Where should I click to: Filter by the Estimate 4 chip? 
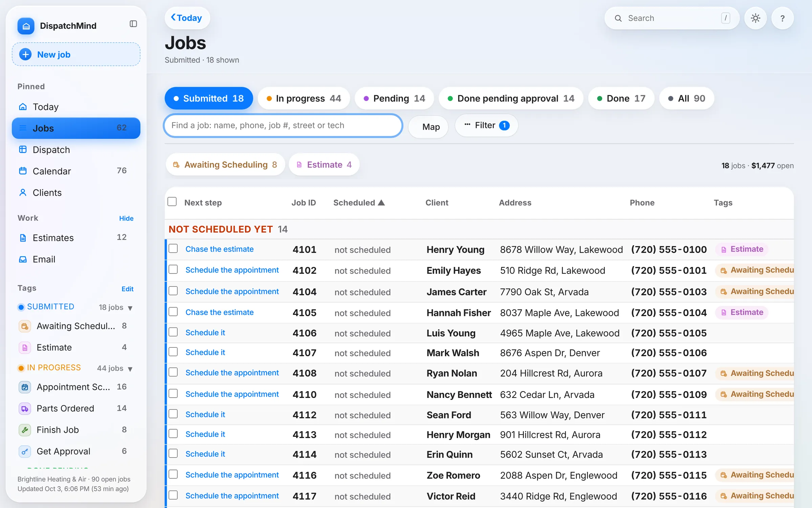[324, 165]
